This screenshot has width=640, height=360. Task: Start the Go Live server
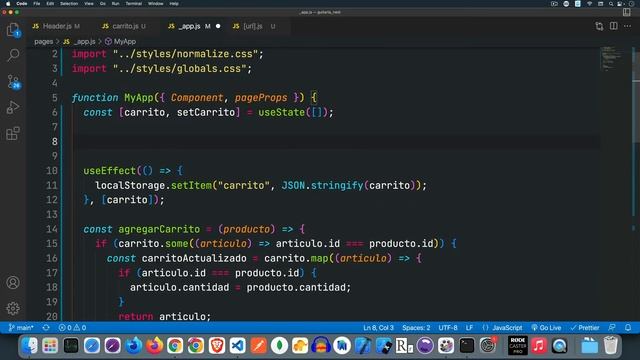pos(546,328)
